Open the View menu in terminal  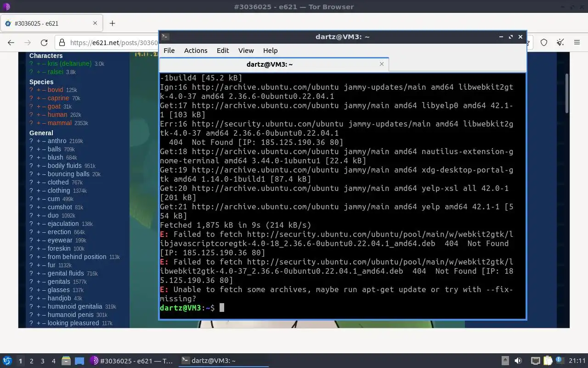tap(246, 51)
